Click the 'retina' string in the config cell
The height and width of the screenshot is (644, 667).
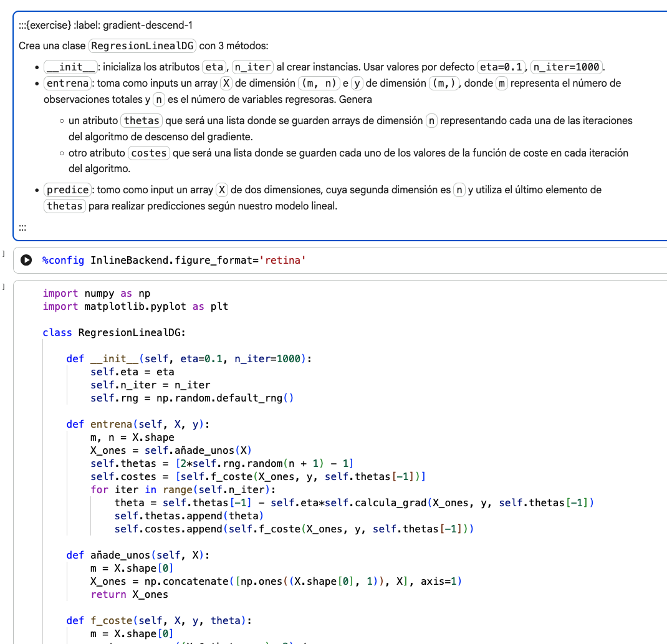[x=282, y=260]
